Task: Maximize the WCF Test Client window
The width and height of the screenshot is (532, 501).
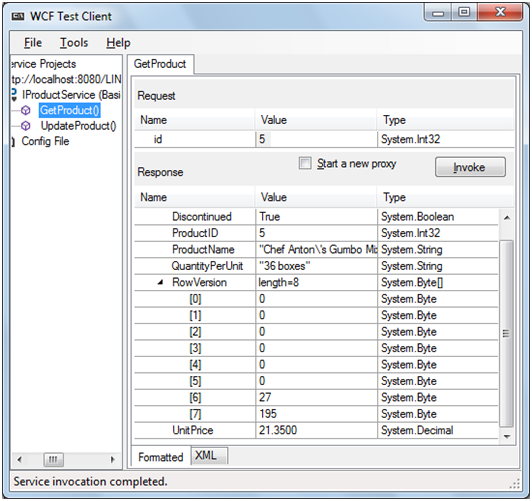Action: [464, 13]
